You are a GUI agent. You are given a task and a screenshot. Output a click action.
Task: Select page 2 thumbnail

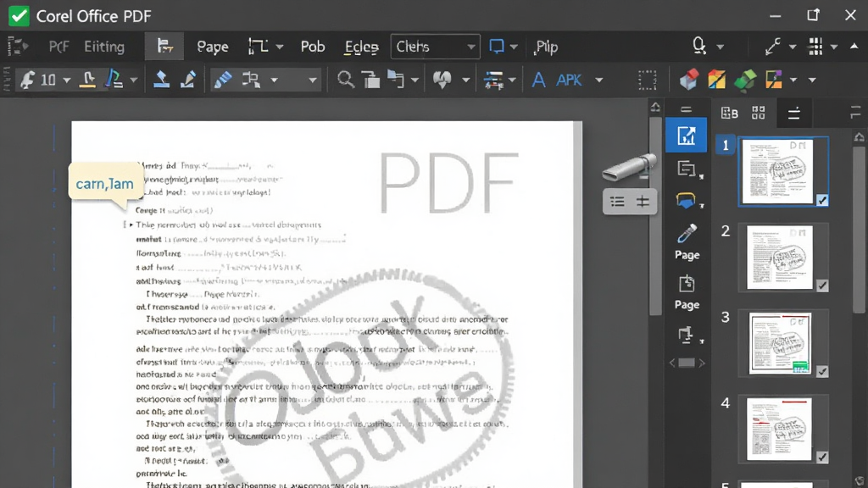click(783, 258)
